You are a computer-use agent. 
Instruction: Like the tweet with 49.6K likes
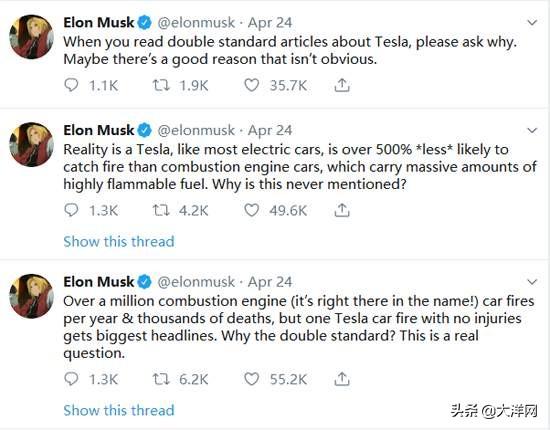pyautogui.click(x=251, y=210)
